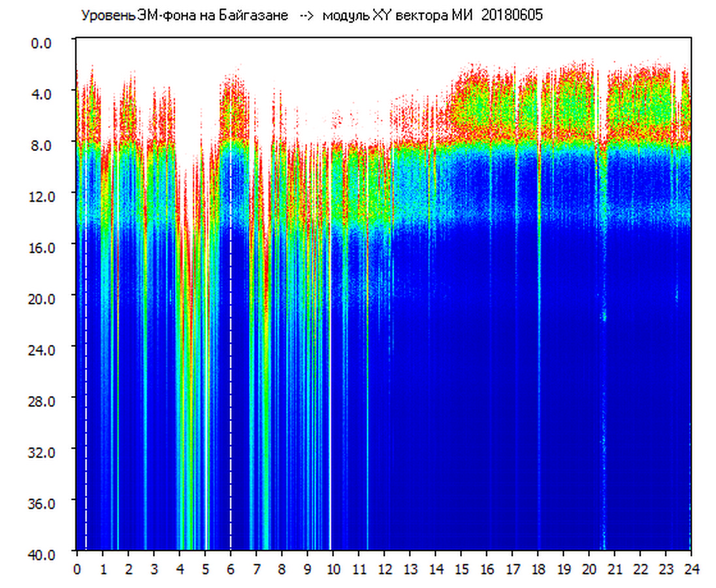This screenshot has width=716, height=588.
Task: Click hour 24 on the horizontal axis
Action: (x=691, y=569)
